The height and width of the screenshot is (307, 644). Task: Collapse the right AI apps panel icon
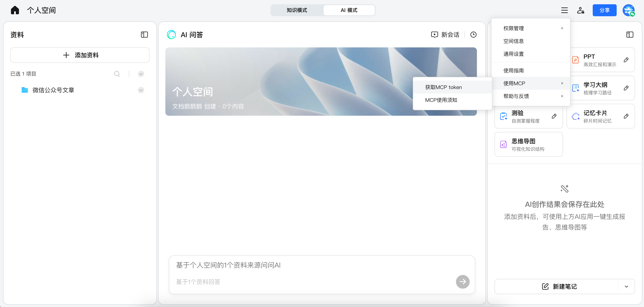(x=629, y=35)
